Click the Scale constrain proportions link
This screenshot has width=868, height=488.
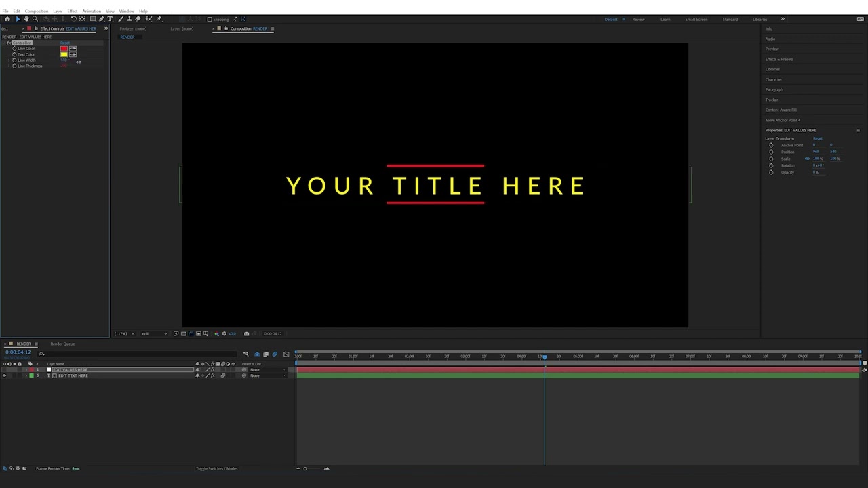click(x=807, y=159)
